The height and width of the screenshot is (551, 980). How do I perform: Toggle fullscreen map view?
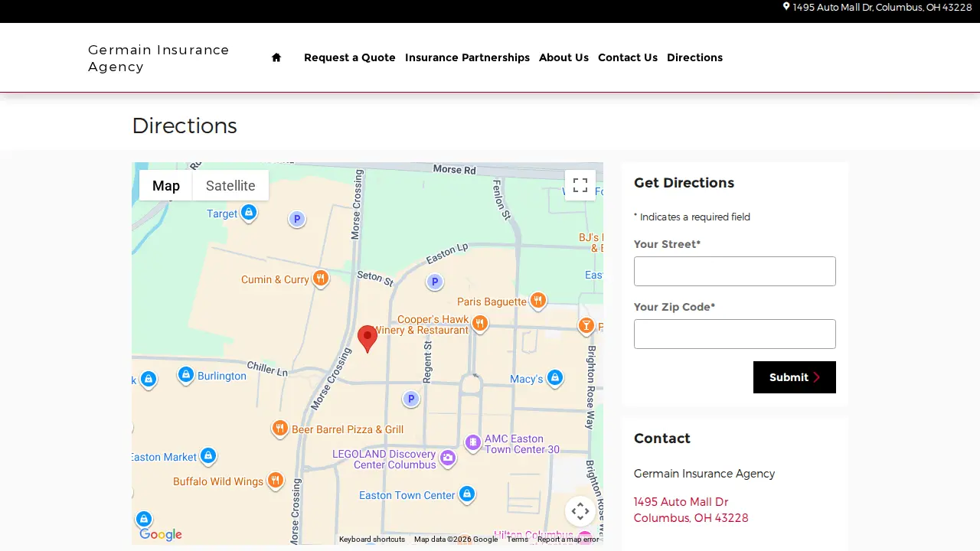(x=580, y=185)
